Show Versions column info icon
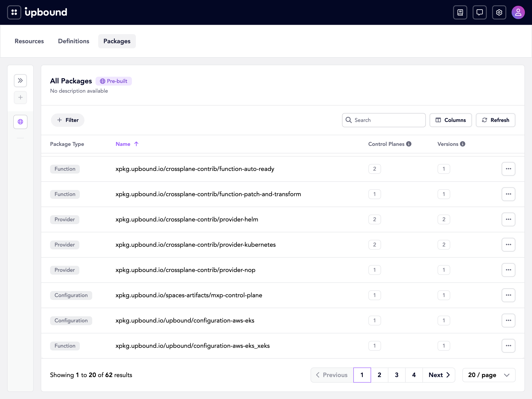Screen dimensions: 532x399 463,144
